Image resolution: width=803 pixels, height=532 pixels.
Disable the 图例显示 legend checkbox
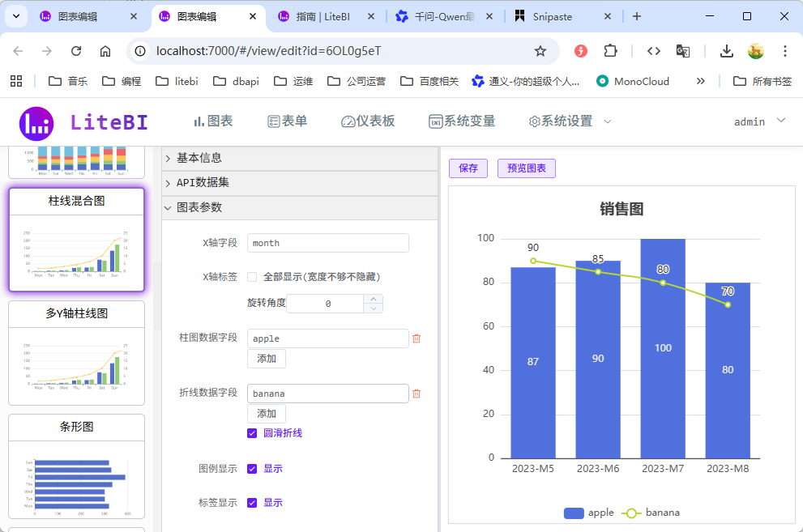click(252, 468)
